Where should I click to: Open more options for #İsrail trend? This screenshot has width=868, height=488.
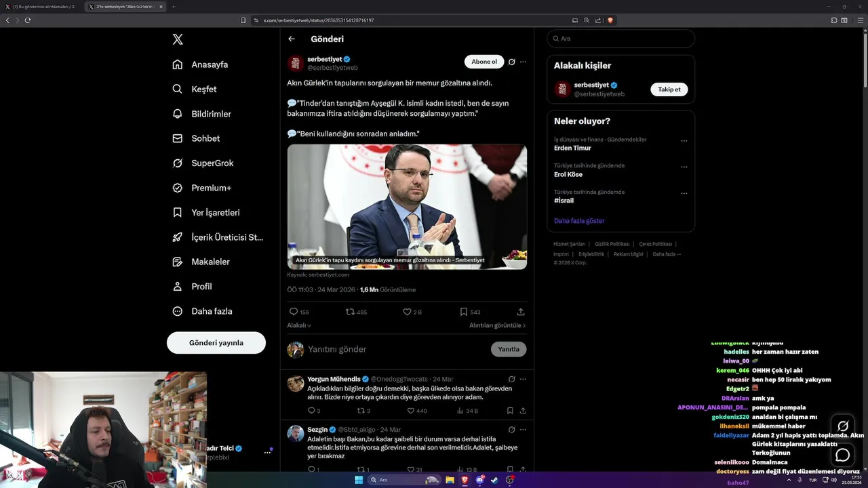point(684,193)
